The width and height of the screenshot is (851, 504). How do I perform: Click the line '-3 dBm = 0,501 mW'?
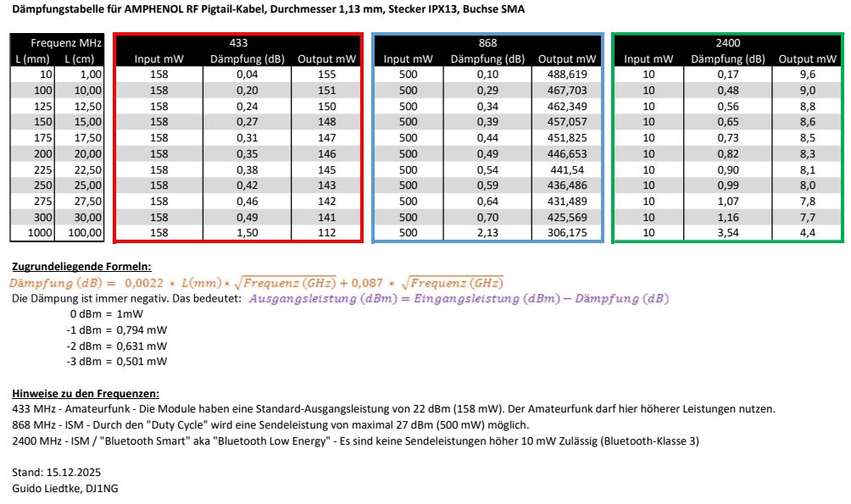117,362
